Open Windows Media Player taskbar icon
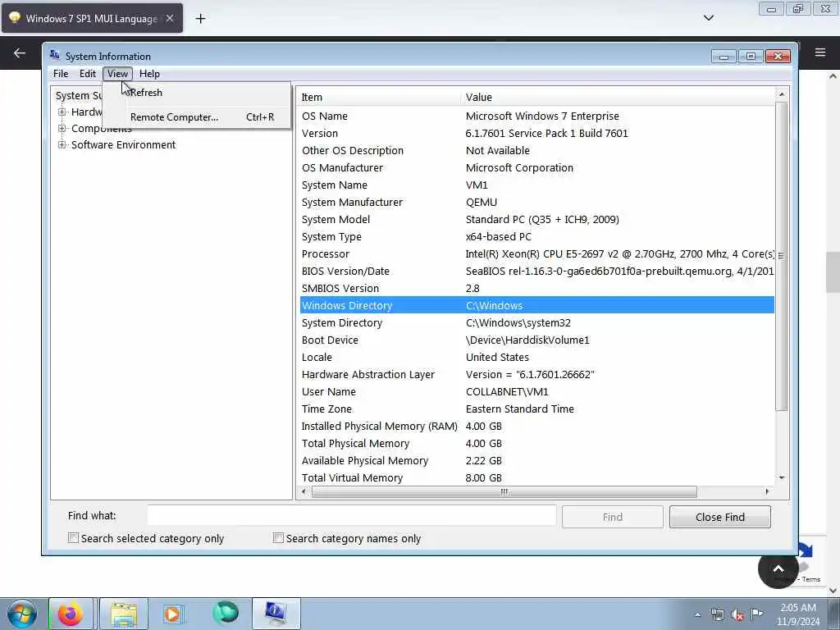 [x=173, y=614]
